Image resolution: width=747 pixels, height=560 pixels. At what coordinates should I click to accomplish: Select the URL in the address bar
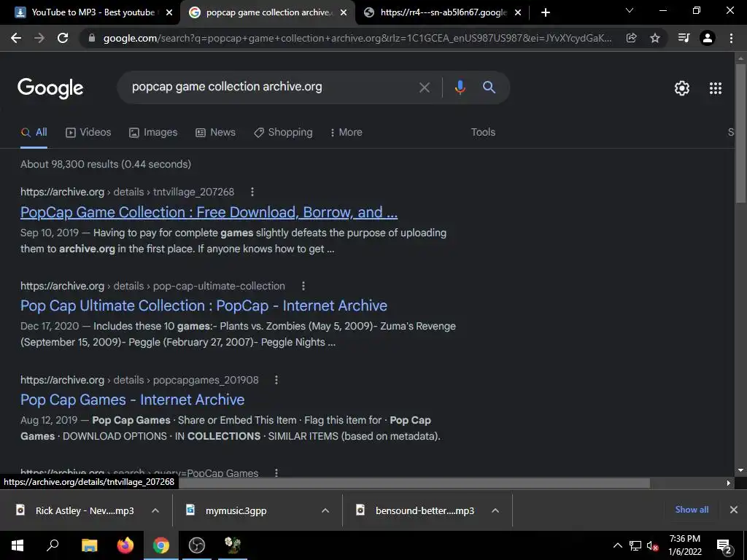357,38
